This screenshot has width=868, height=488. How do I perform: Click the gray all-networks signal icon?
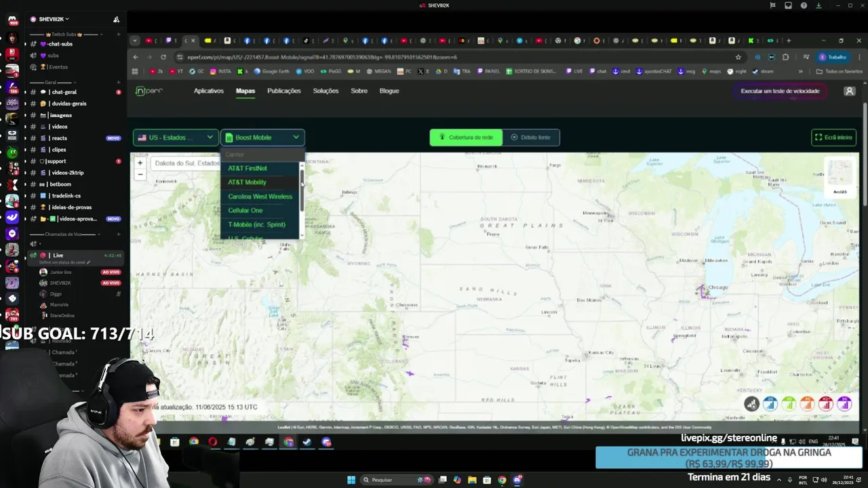(751, 404)
